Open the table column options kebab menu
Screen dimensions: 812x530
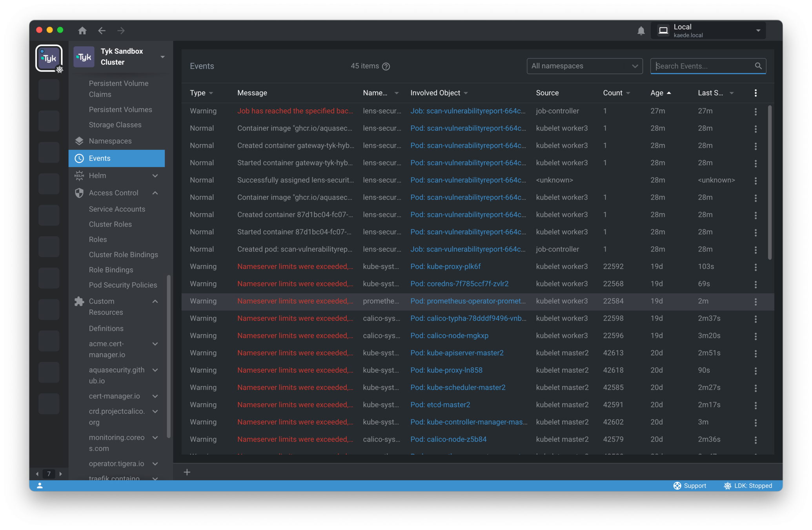[x=756, y=93]
